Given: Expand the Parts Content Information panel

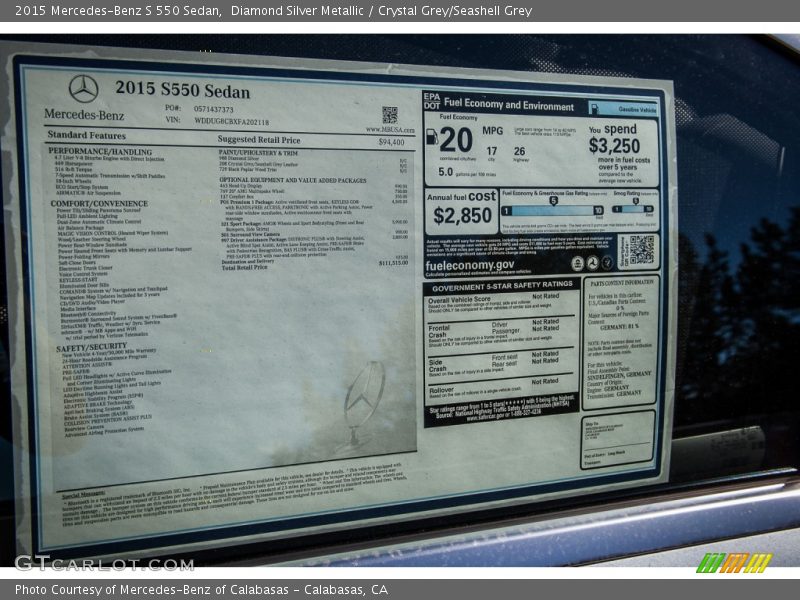Looking at the screenshot, I should click(x=621, y=284).
